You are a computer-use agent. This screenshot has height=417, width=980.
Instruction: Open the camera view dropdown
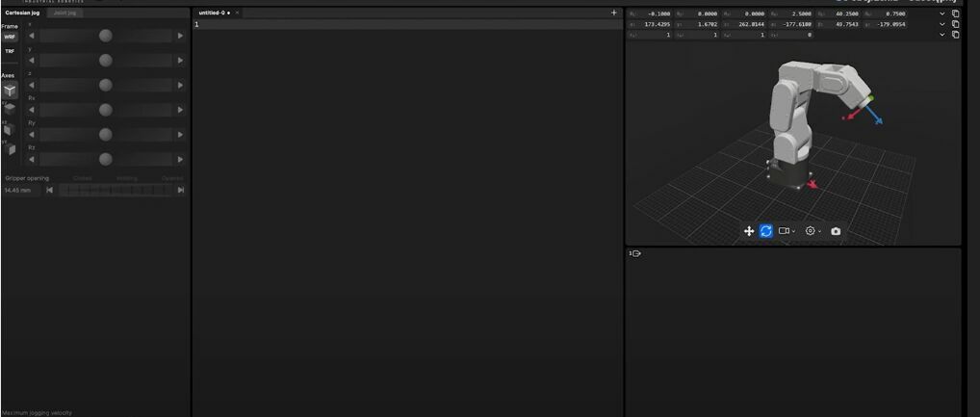tap(787, 231)
